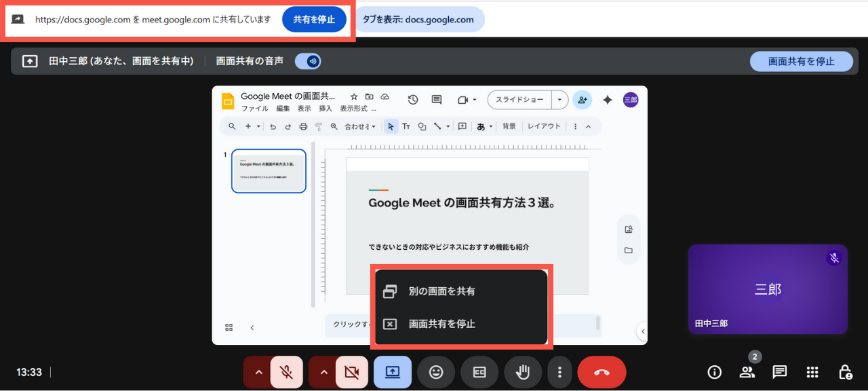Choose 画面共有を停止 in popup menu
This screenshot has height=391, width=868.
click(x=441, y=324)
